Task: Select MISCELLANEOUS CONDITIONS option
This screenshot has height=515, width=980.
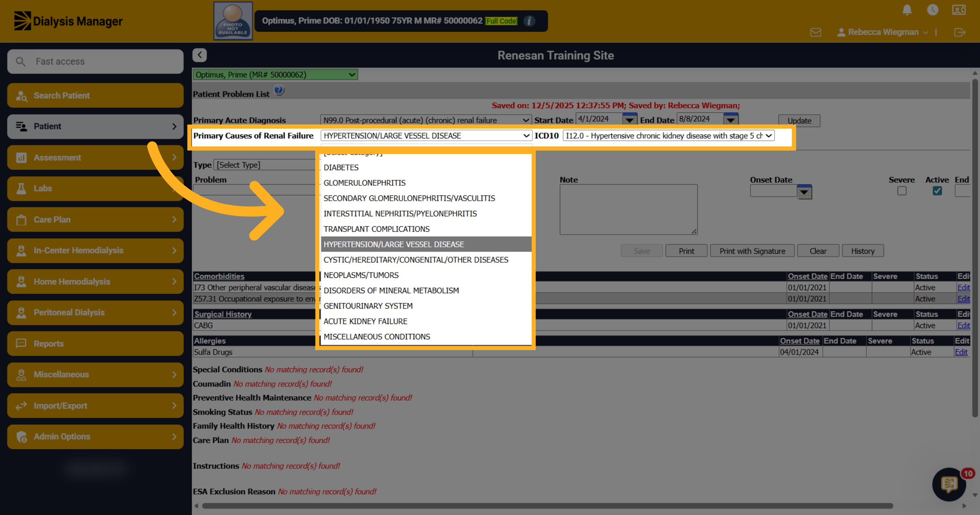Action: coord(426,337)
